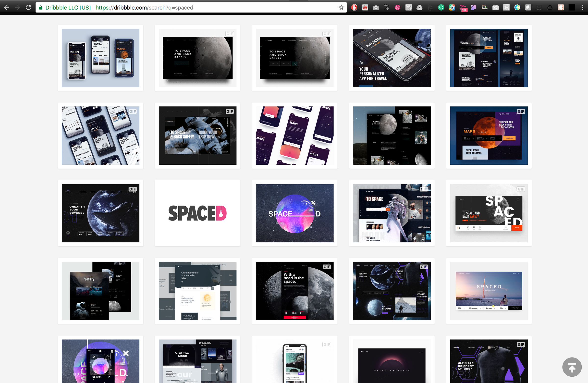Click the green Grammarly extension icon
The image size is (588, 383).
click(441, 7)
